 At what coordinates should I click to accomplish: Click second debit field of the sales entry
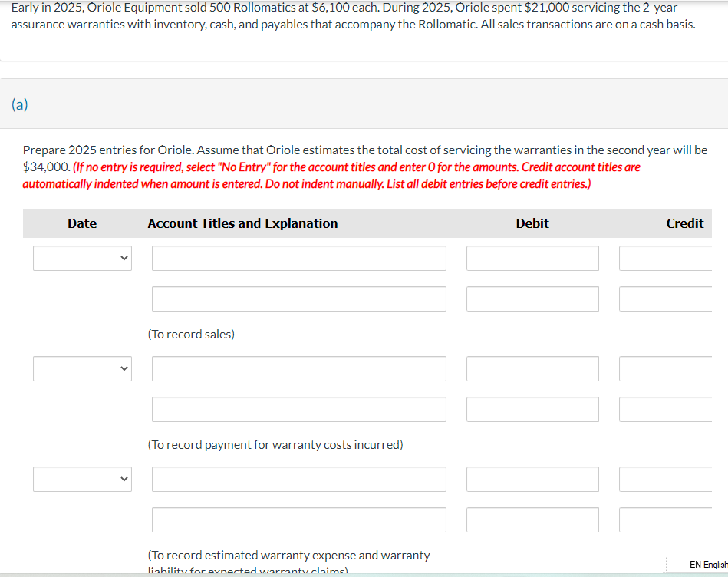(x=532, y=299)
